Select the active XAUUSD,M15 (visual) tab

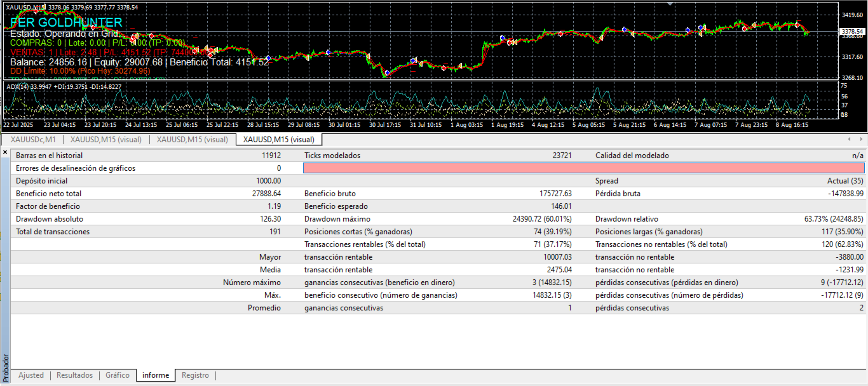(279, 139)
